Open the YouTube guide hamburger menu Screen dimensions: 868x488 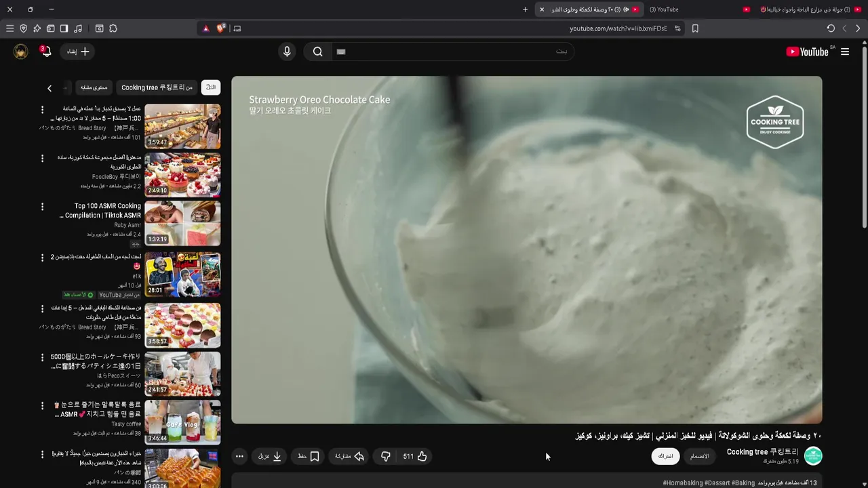845,52
